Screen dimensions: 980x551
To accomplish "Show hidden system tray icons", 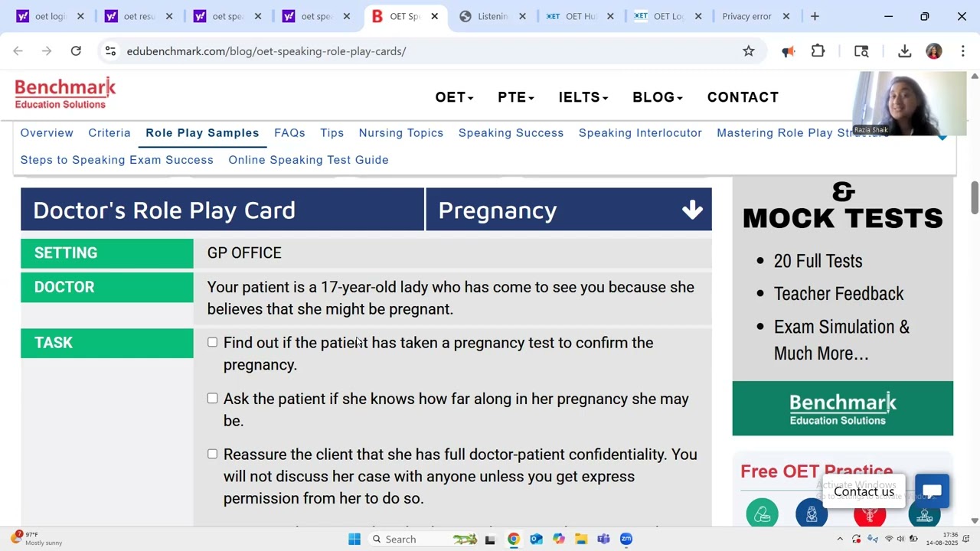I will coord(840,540).
